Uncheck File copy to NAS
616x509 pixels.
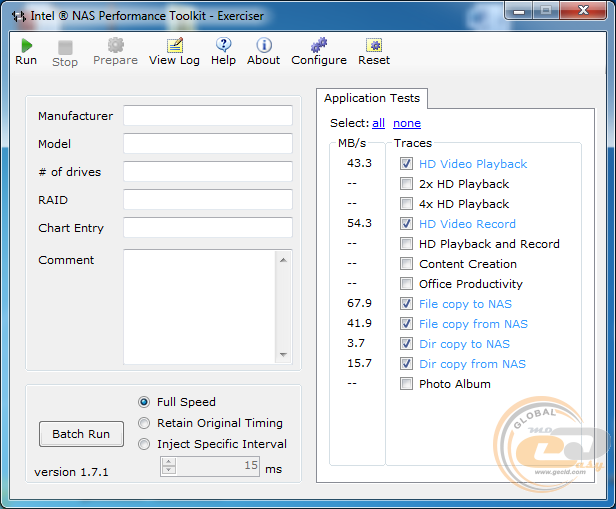[x=406, y=304]
